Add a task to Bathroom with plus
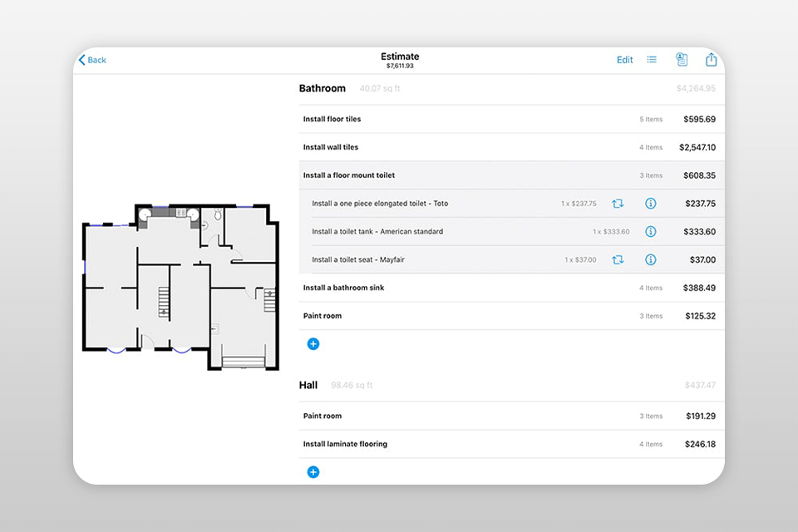The height and width of the screenshot is (532, 798). point(313,344)
